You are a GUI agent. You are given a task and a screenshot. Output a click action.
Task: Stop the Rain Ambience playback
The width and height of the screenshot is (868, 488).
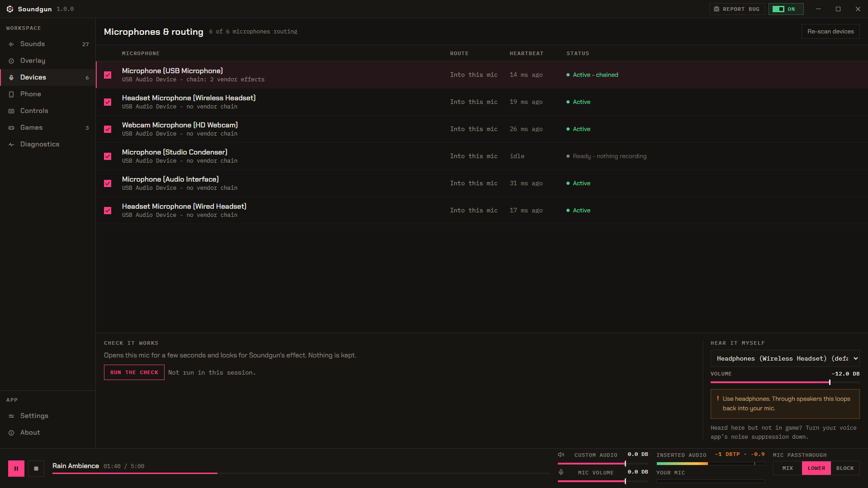(x=36, y=469)
